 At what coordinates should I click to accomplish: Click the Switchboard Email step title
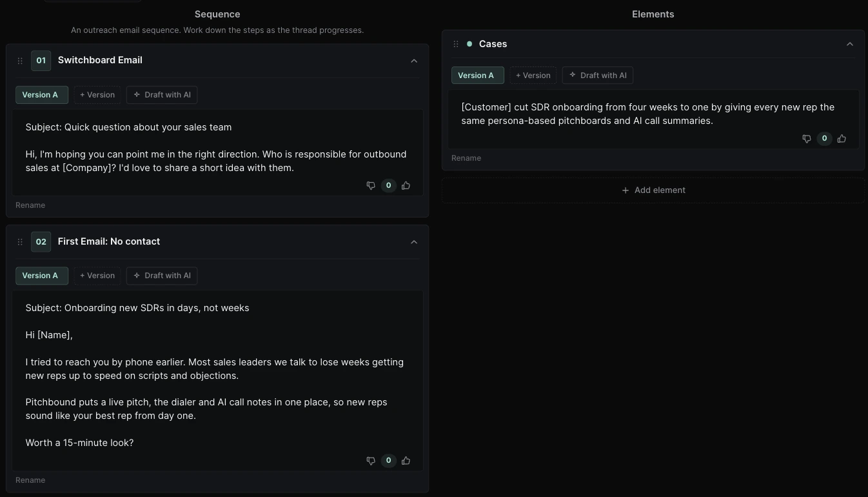tap(100, 60)
